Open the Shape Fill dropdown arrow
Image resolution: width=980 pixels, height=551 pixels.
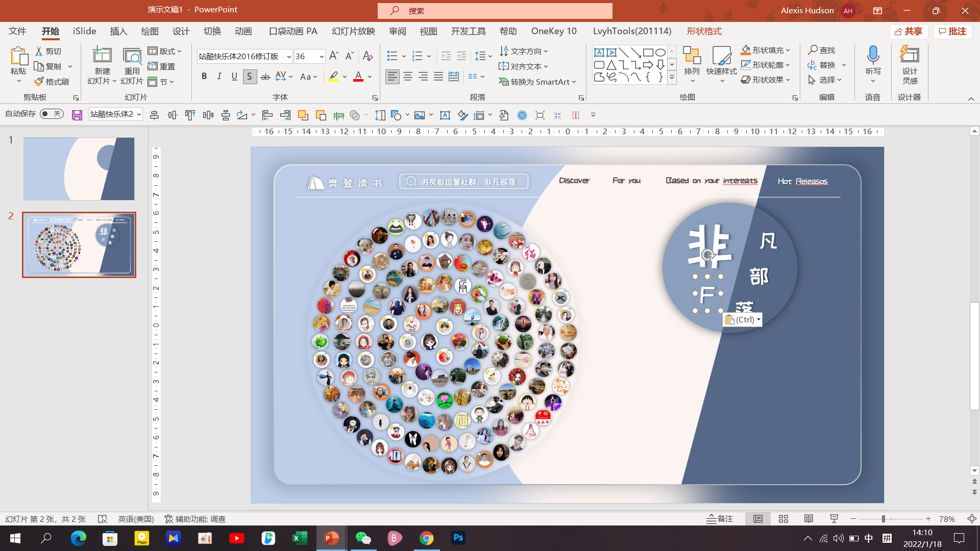pyautogui.click(x=788, y=50)
